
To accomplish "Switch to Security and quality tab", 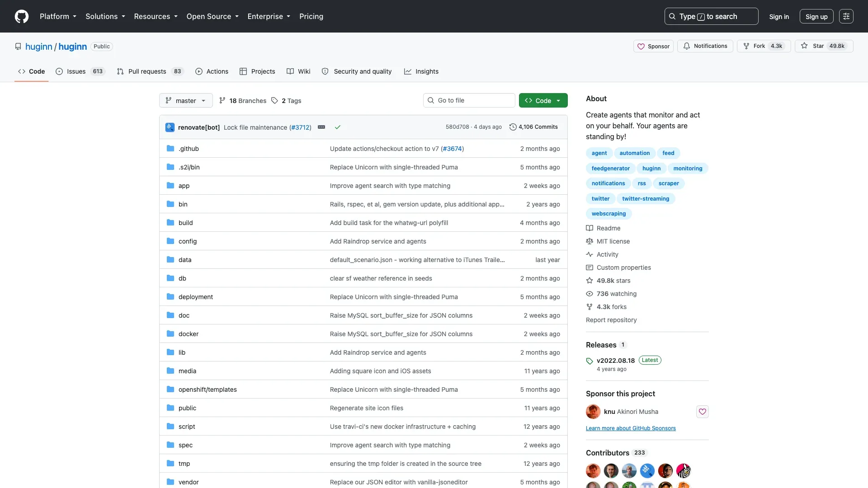I will [356, 71].
